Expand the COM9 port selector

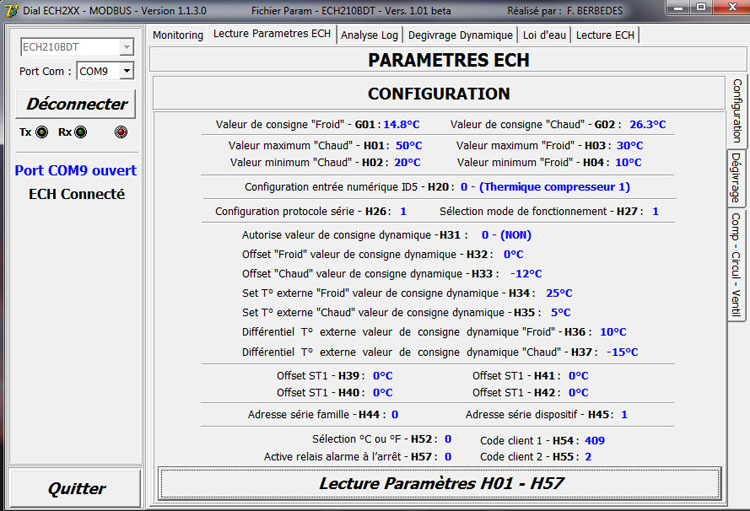click(x=126, y=71)
